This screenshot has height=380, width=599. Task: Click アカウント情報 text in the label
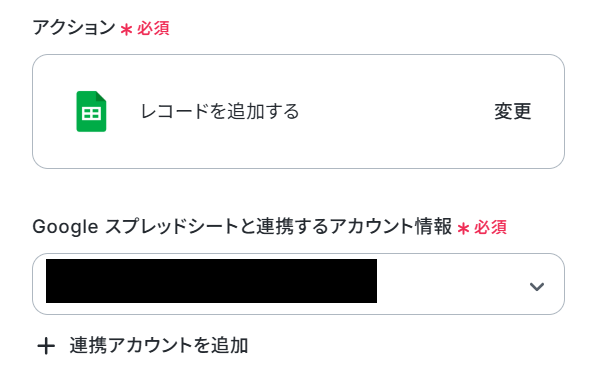[x=391, y=226]
